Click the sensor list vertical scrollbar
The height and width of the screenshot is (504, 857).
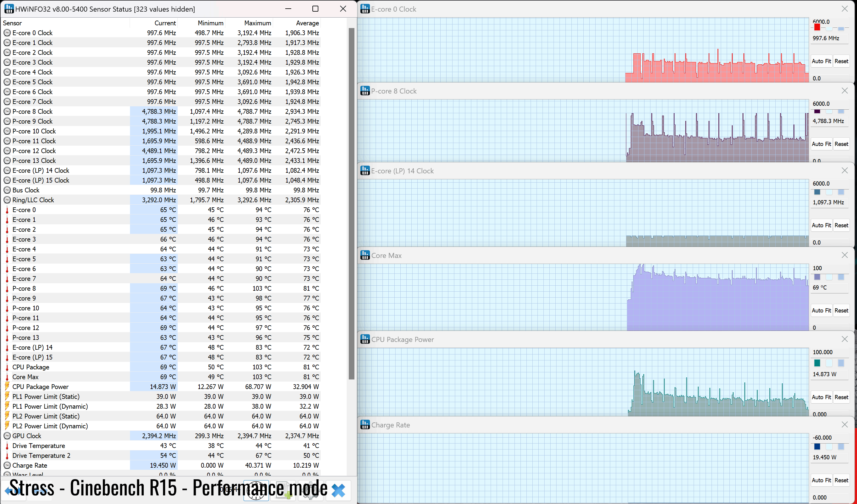tap(351, 204)
